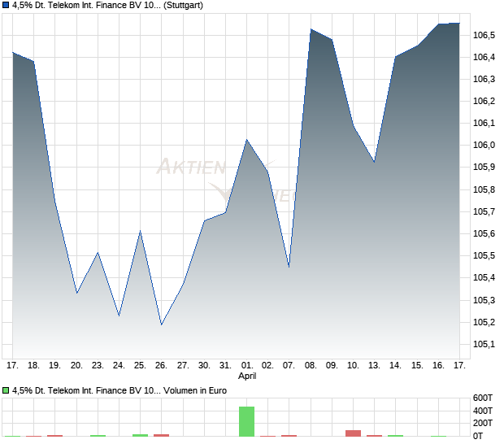Screen dimensions: 504x444
Task: Click the '400T' volume axis label
Action: [483, 411]
